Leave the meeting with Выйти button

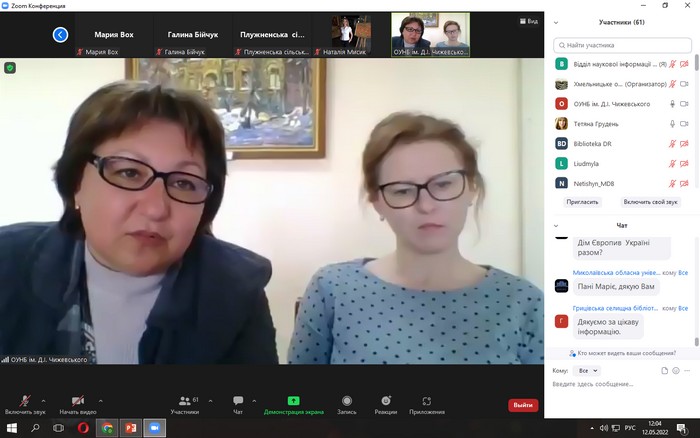[523, 405]
